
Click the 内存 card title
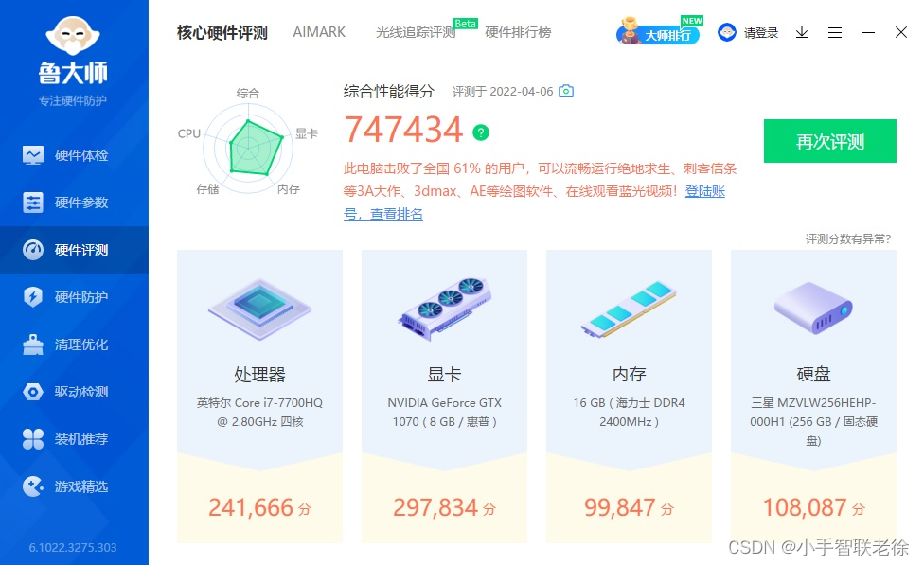(x=629, y=374)
